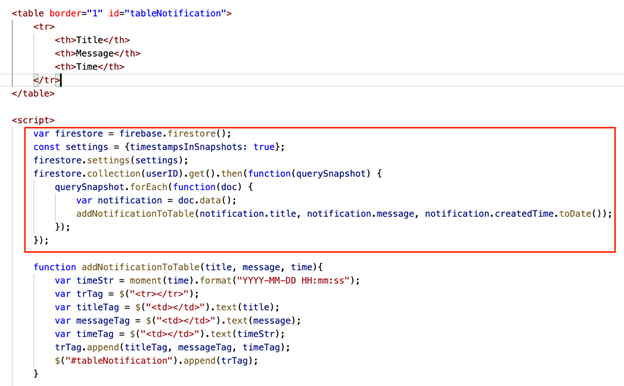Click the table tag with id tableNotification
The height and width of the screenshot is (386, 624).
(122, 13)
